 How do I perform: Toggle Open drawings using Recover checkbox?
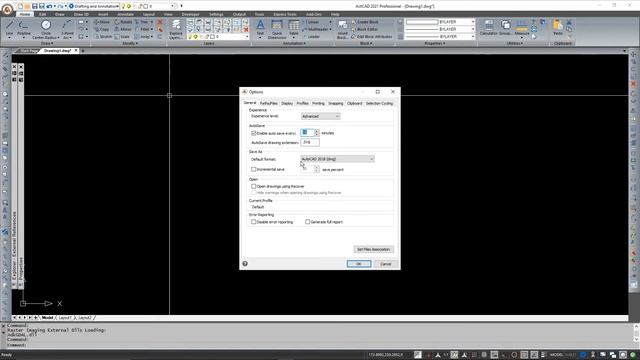tap(253, 186)
